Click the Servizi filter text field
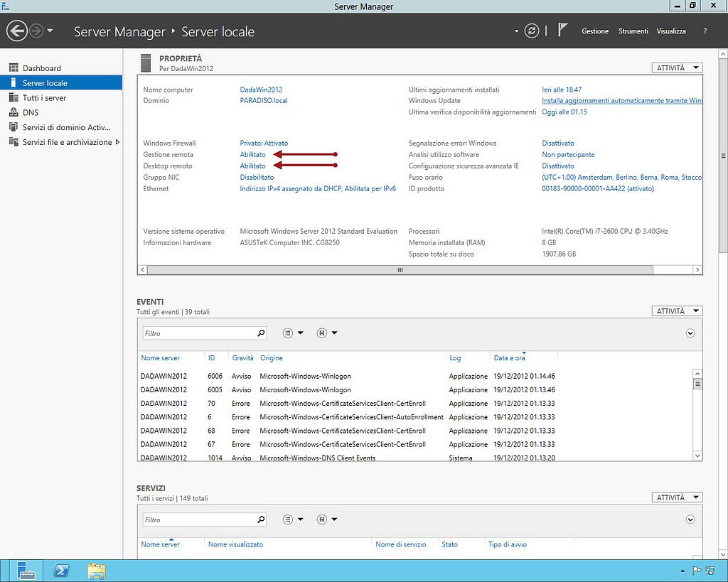 coord(199,519)
